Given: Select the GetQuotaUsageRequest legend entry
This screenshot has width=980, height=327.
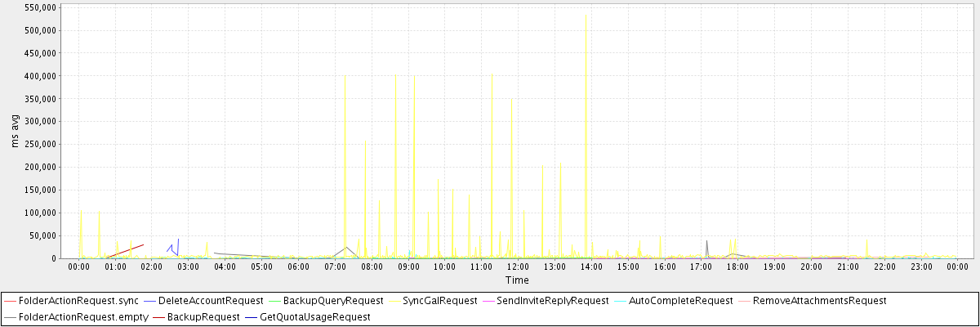Looking at the screenshot, I should click(314, 316).
